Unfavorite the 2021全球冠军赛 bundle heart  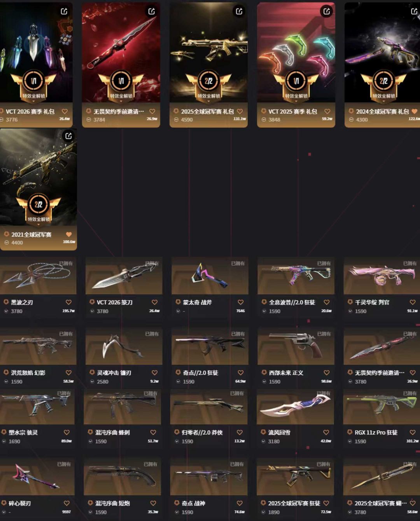pyautogui.click(x=69, y=234)
